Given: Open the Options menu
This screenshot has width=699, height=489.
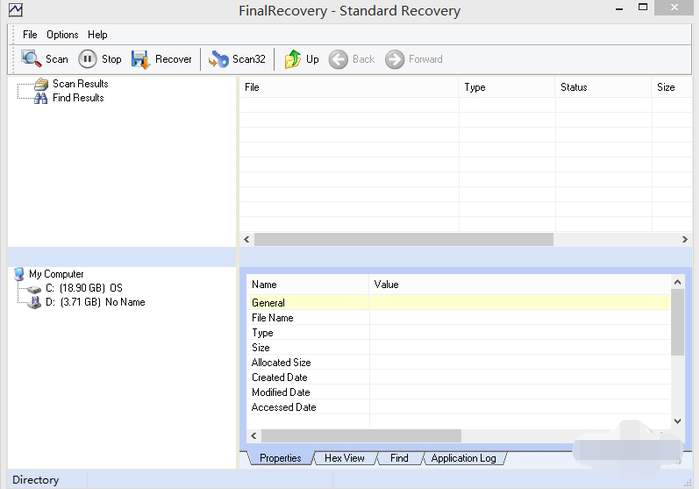Looking at the screenshot, I should point(62,35).
